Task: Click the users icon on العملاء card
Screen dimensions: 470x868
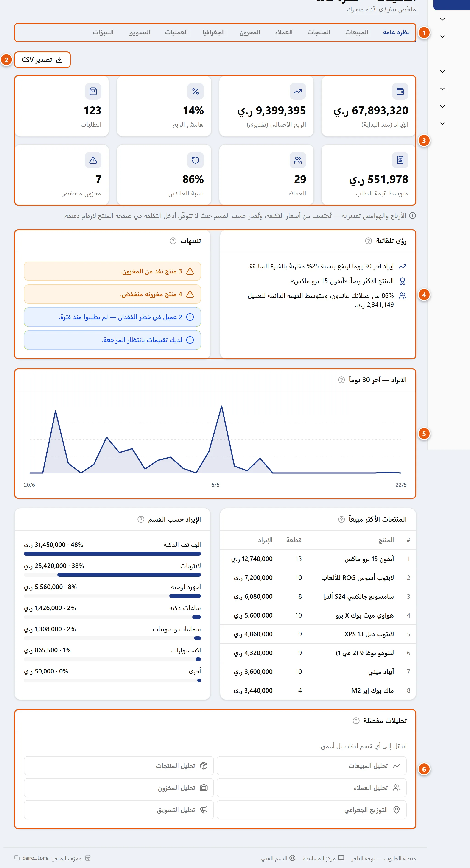Action: tap(298, 160)
